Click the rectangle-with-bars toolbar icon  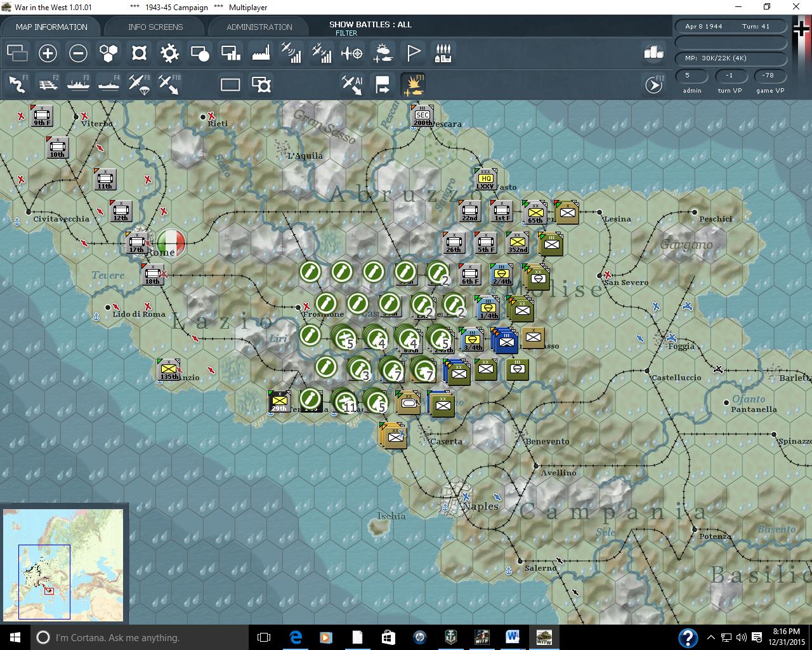230,53
